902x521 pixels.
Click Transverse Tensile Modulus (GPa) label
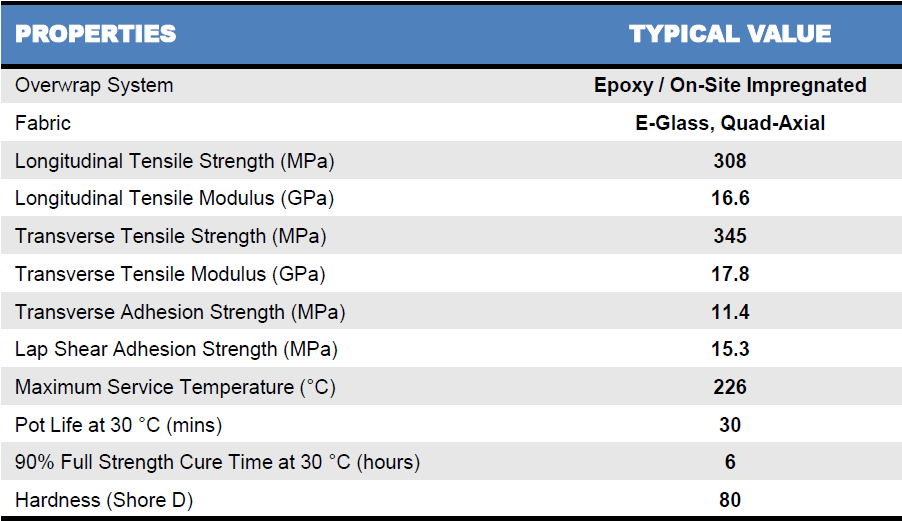(x=170, y=274)
